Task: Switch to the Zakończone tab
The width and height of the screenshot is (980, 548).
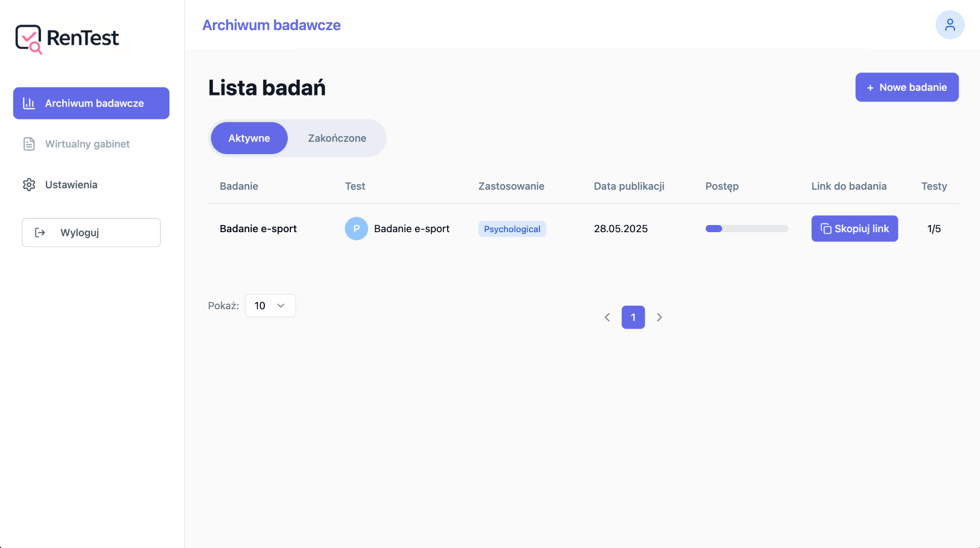Action: 336,138
